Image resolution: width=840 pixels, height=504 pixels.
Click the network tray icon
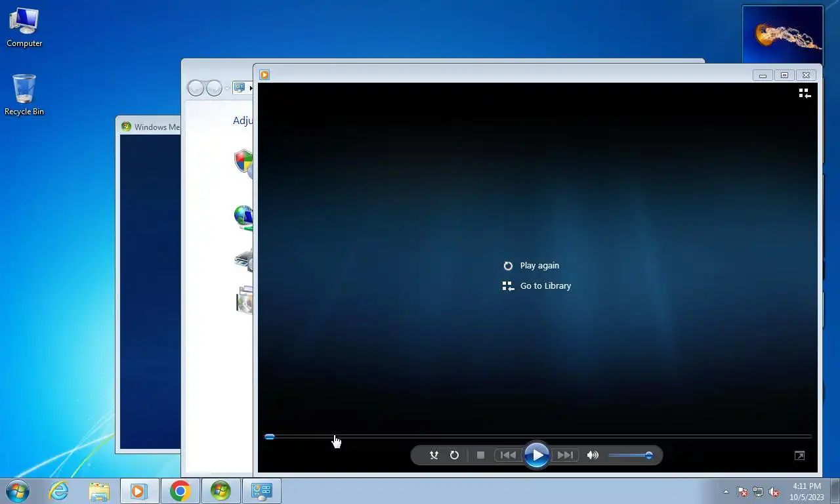pyautogui.click(x=758, y=492)
